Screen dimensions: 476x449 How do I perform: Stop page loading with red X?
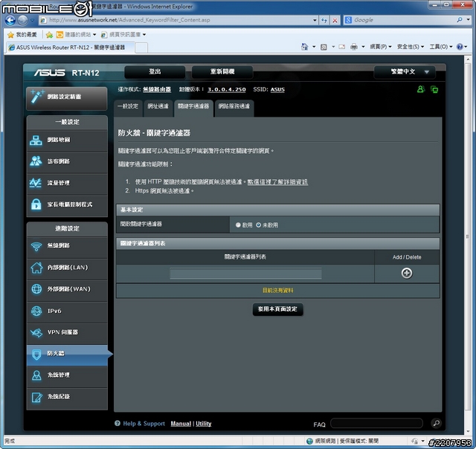click(335, 20)
